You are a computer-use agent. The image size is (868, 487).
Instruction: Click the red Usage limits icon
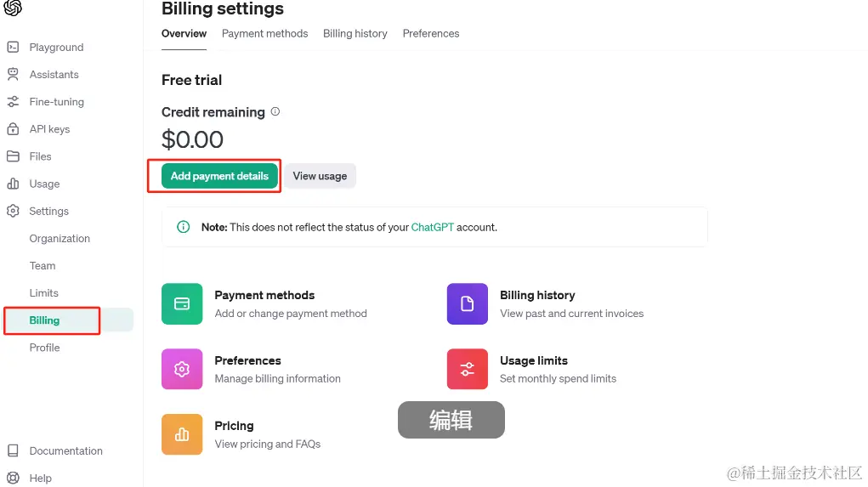(x=468, y=369)
